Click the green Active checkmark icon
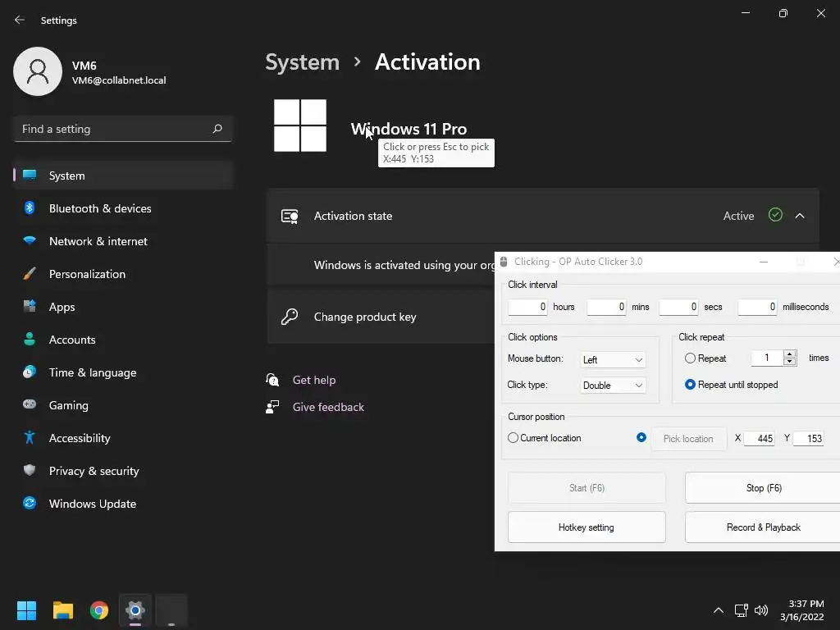The image size is (840, 630). point(775,215)
